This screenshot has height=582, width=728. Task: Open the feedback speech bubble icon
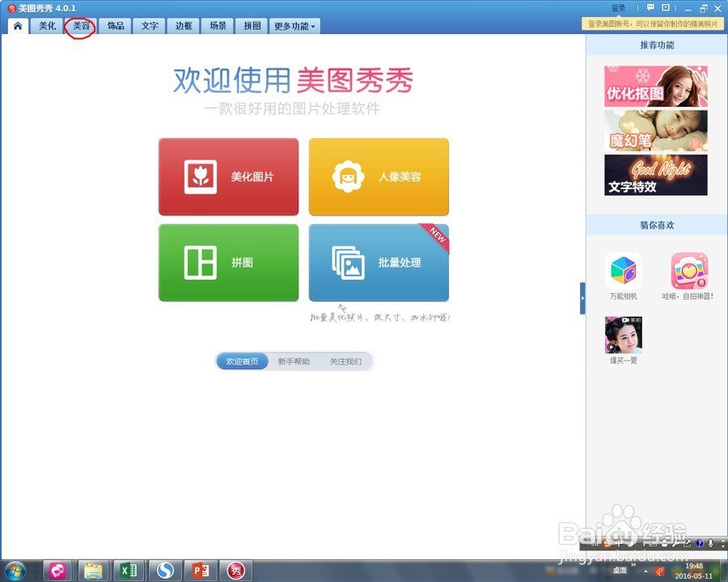pyautogui.click(x=650, y=7)
